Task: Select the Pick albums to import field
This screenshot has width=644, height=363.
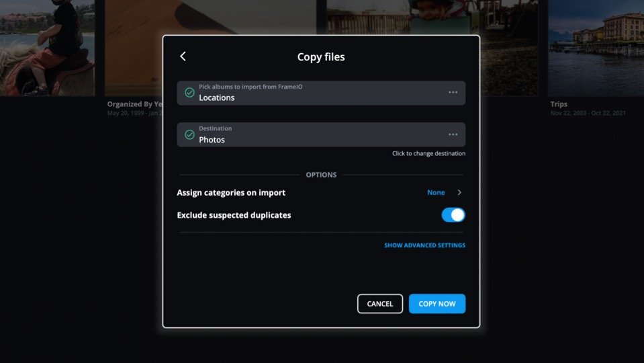Action: click(x=321, y=93)
